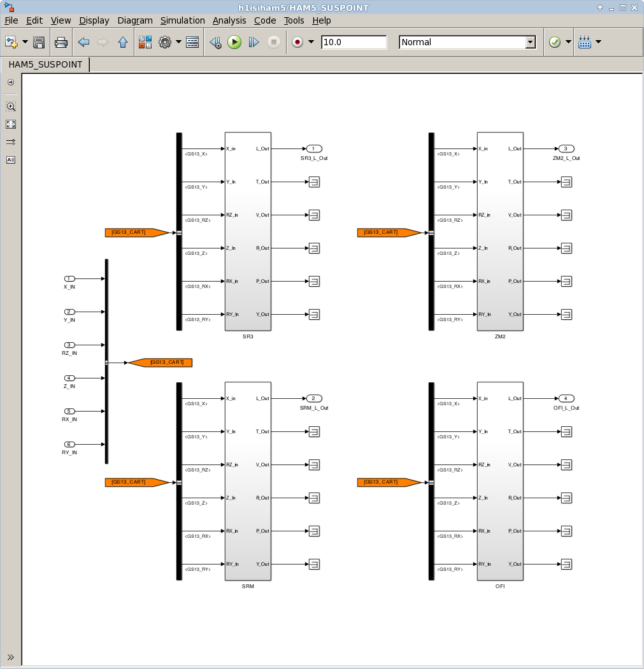Open the Library Browser icon
Viewport: 644px width, 669px height.
(x=145, y=42)
